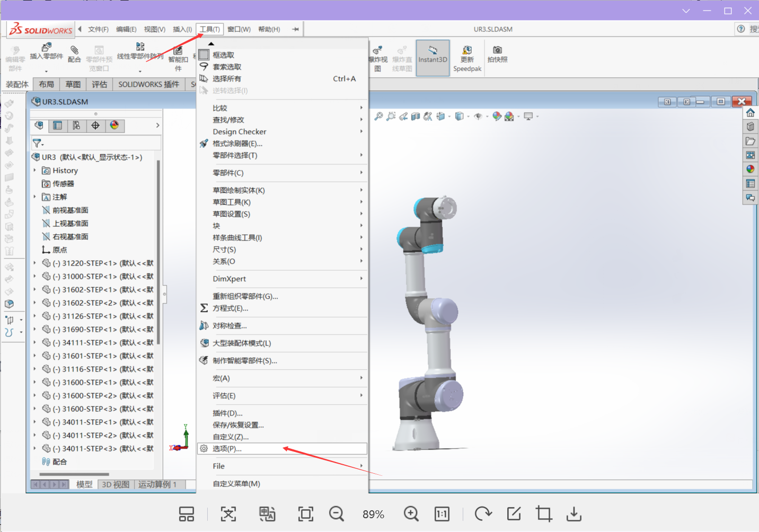Open the Linear Component Pattern dropdown arrow
This screenshot has height=532, width=759.
[x=140, y=71]
